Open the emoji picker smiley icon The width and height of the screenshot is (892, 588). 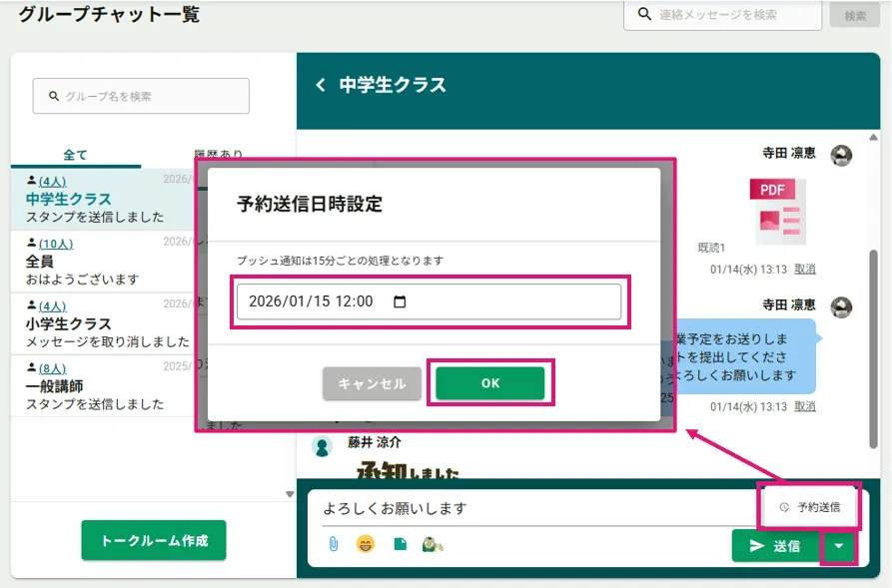pyautogui.click(x=366, y=544)
